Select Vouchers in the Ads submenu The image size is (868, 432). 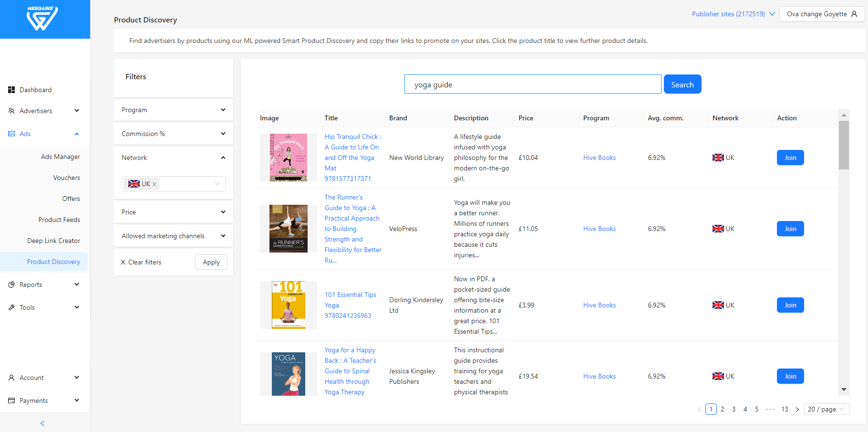(x=66, y=178)
